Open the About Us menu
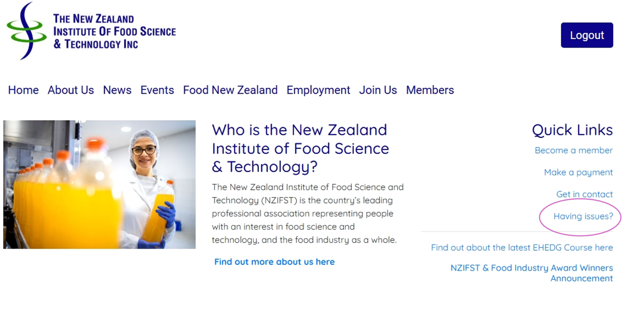The image size is (644, 317). click(71, 90)
